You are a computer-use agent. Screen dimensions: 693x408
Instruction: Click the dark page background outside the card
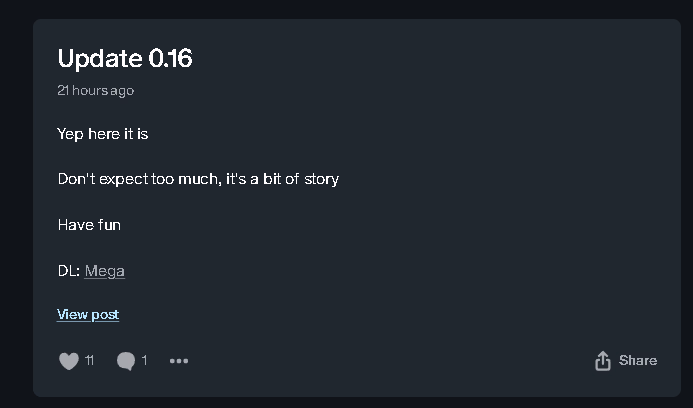pyautogui.click(x=15, y=200)
